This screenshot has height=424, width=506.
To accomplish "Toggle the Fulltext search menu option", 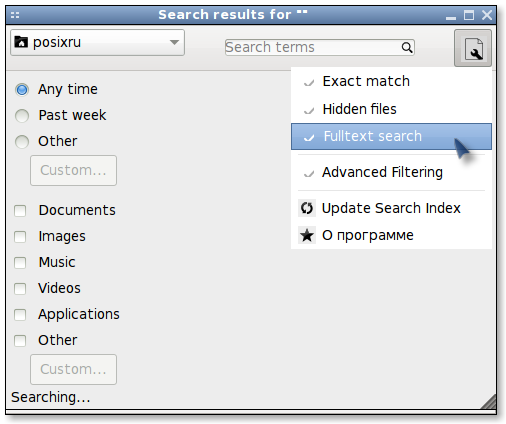I will (391, 136).
